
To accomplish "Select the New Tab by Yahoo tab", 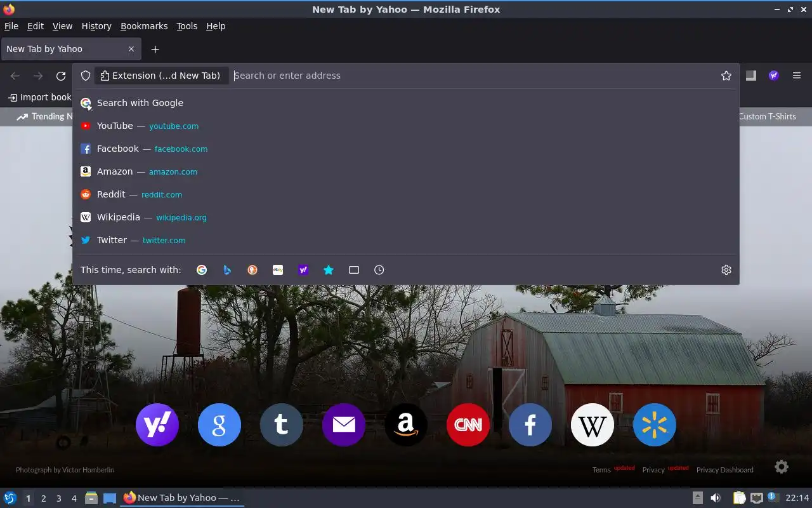I will [71, 49].
